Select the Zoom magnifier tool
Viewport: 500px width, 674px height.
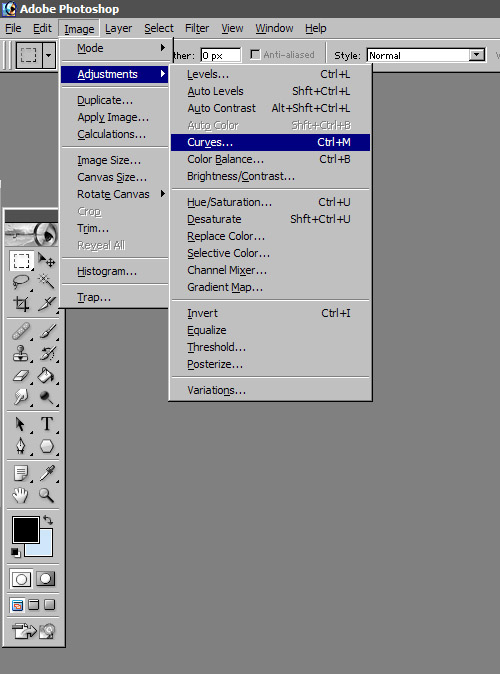click(x=46, y=495)
